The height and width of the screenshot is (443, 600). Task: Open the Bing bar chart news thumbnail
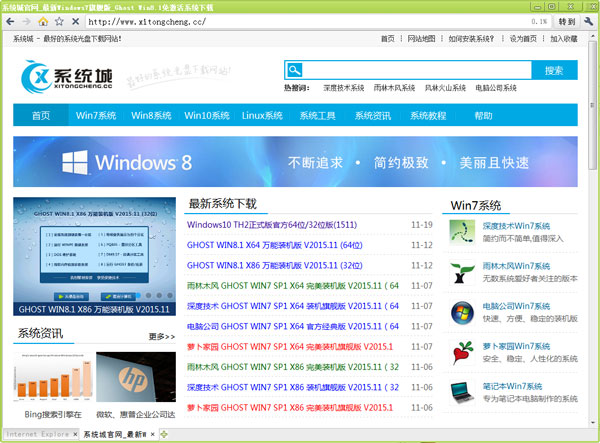53,377
